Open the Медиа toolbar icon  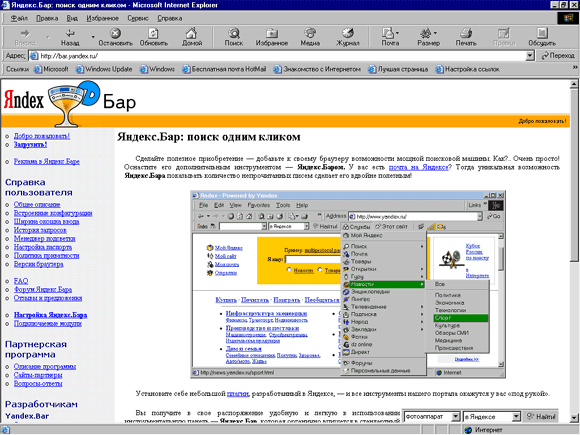coord(310,33)
